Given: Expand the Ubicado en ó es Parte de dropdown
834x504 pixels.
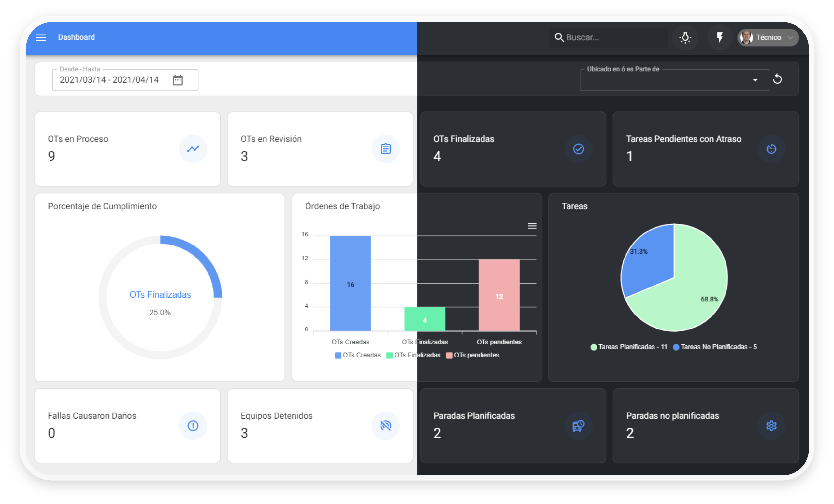Looking at the screenshot, I should pyautogui.click(x=755, y=80).
